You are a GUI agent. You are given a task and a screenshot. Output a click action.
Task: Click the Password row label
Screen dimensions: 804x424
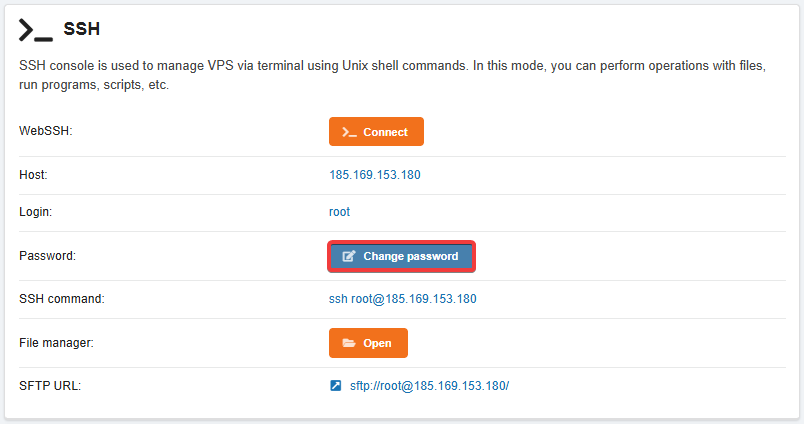pyautogui.click(x=47, y=256)
